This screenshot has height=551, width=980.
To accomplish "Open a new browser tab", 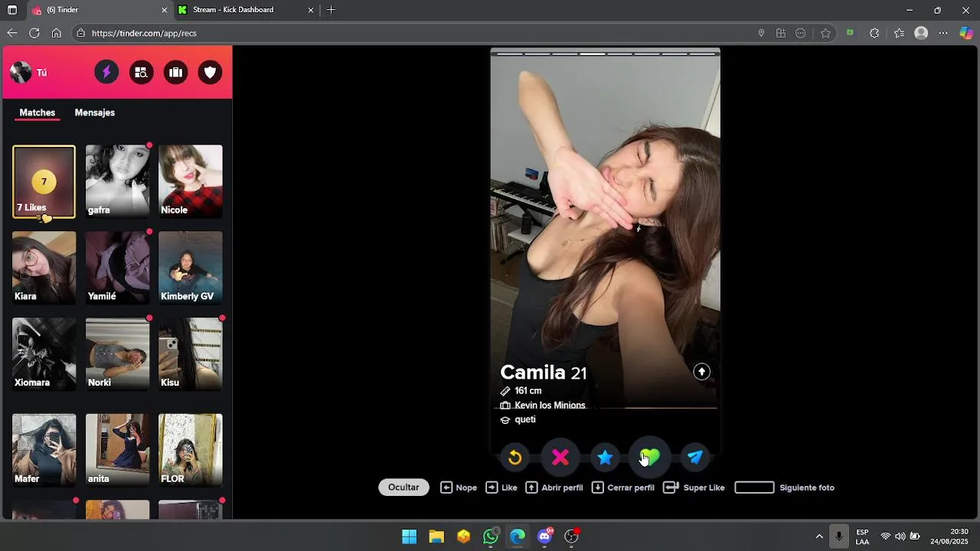I will (331, 10).
